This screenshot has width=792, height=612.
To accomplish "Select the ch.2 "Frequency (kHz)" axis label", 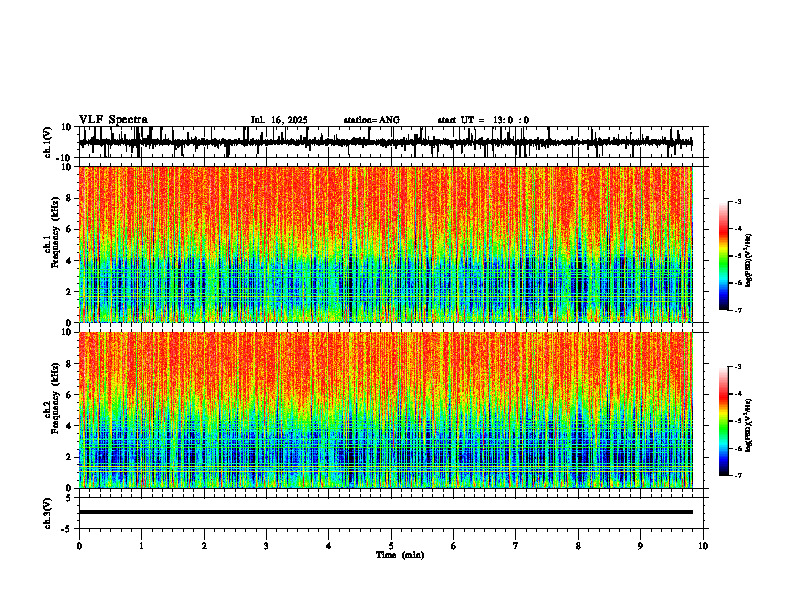I will (56, 398).
